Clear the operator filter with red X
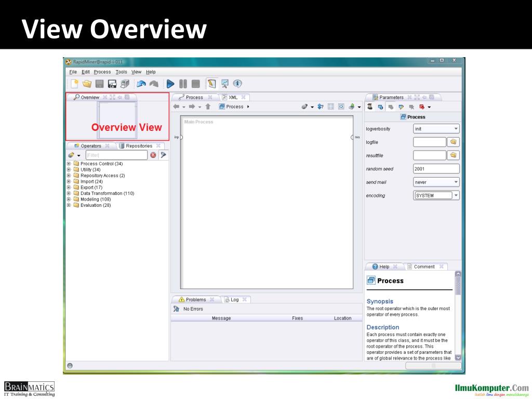This screenshot has height=399, width=532. click(x=153, y=155)
